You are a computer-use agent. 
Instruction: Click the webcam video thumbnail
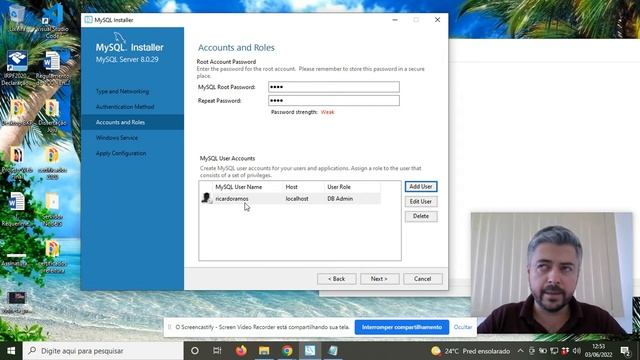pos(551,273)
